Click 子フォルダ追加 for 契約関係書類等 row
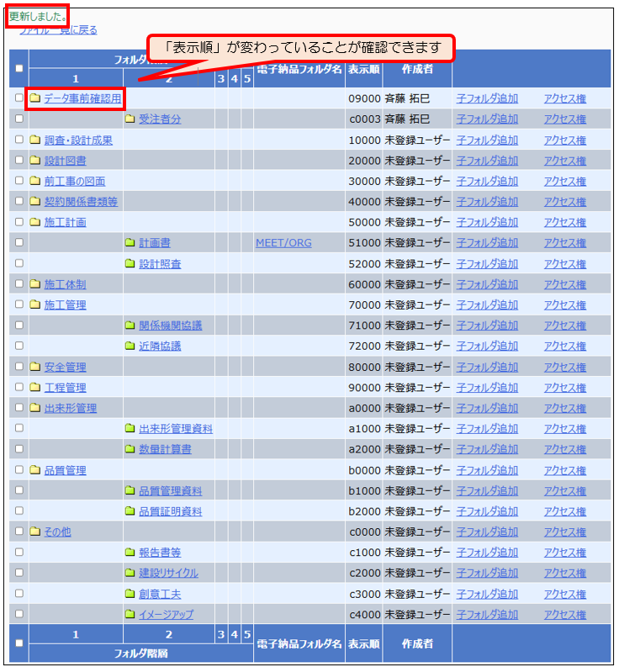This screenshot has height=672, width=624. coord(487,202)
